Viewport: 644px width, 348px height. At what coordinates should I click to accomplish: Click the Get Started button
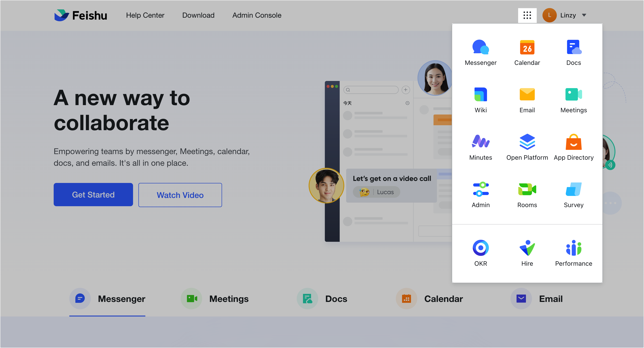click(93, 195)
